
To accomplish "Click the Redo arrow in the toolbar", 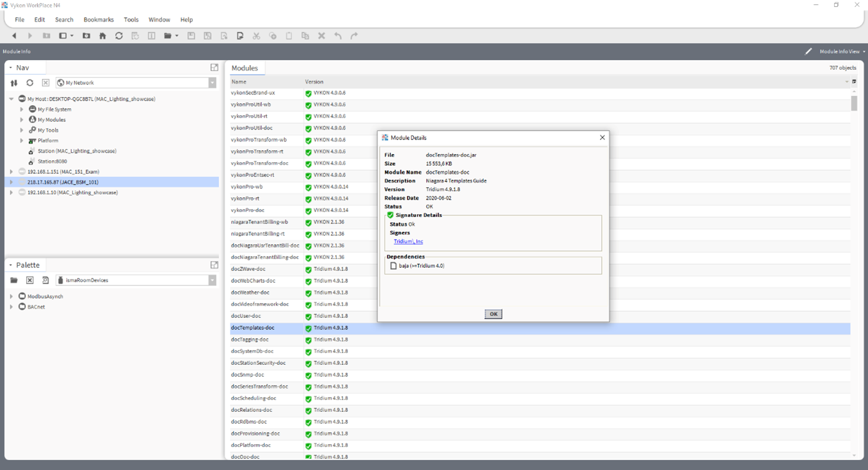I will [354, 36].
